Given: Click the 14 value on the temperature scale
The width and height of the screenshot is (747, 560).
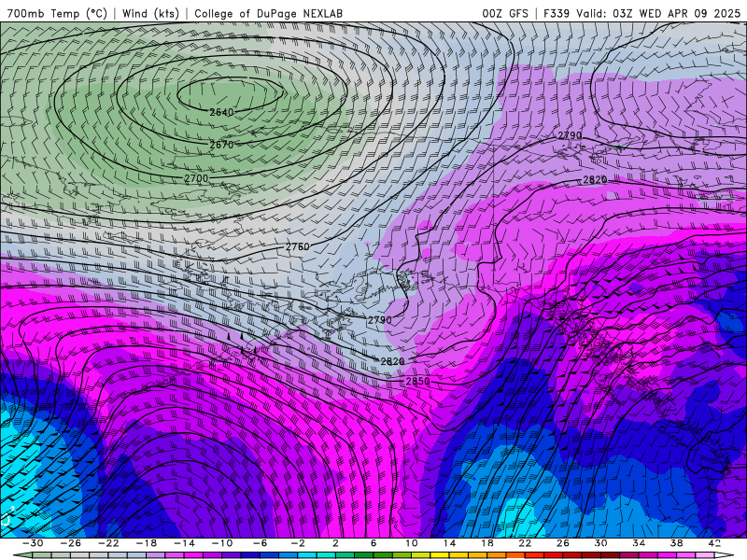Looking at the screenshot, I should point(449,543).
